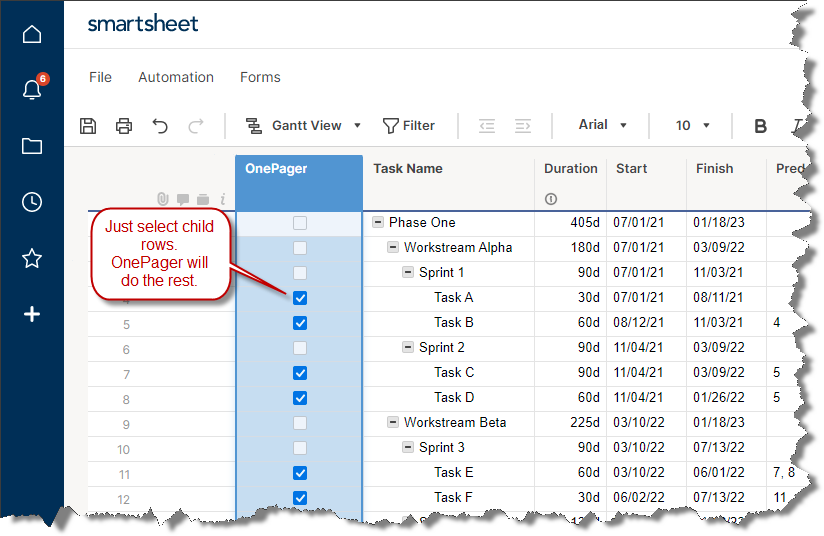Click the Gantt View icon

(x=254, y=126)
